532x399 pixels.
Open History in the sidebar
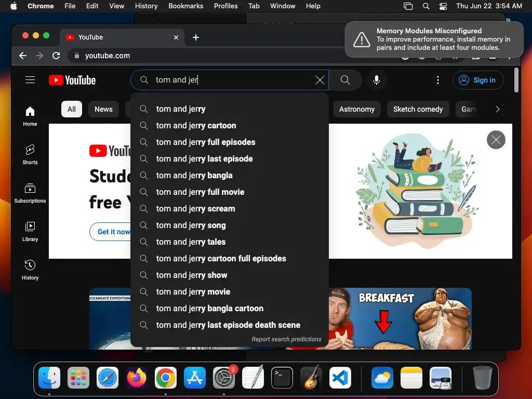(30, 270)
